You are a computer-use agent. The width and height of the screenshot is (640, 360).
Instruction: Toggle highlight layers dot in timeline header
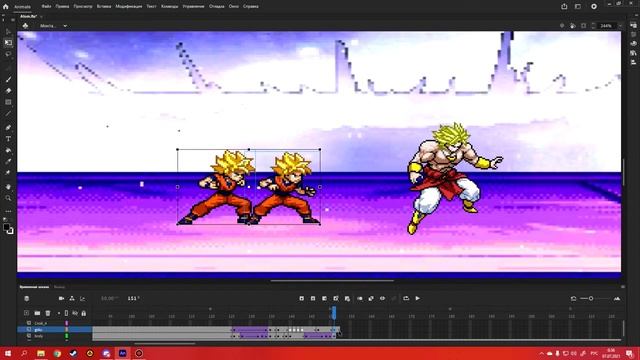[x=58, y=313]
